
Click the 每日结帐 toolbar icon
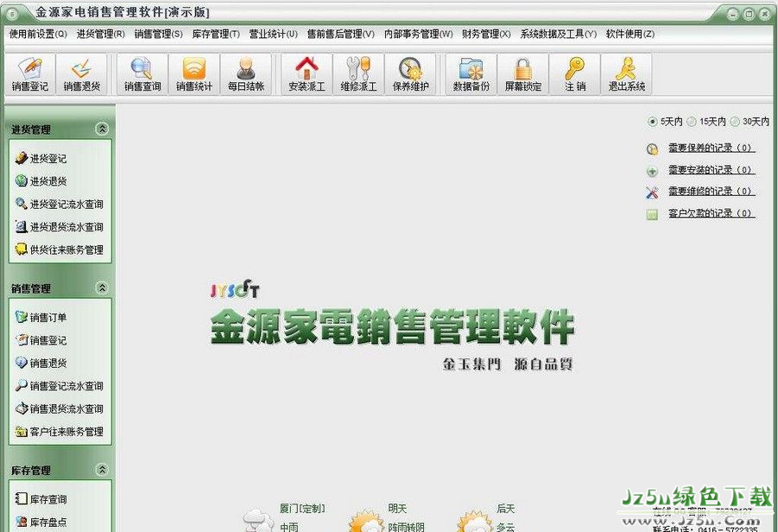pos(246,74)
